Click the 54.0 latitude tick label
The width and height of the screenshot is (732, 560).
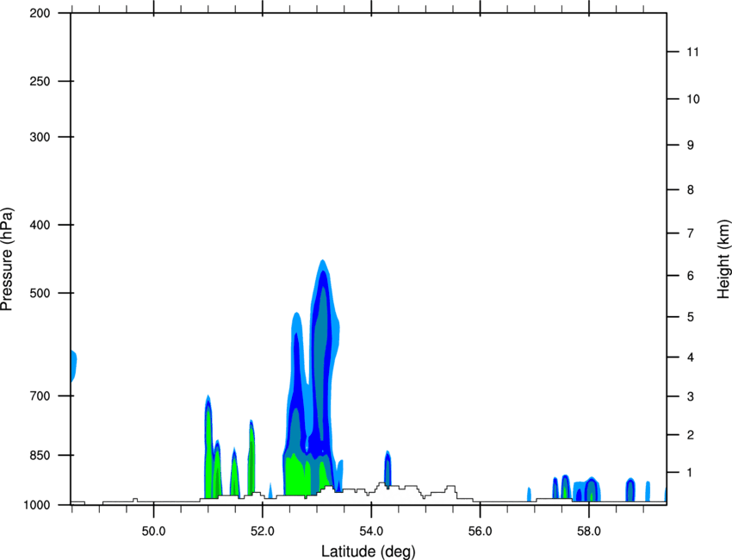click(371, 532)
